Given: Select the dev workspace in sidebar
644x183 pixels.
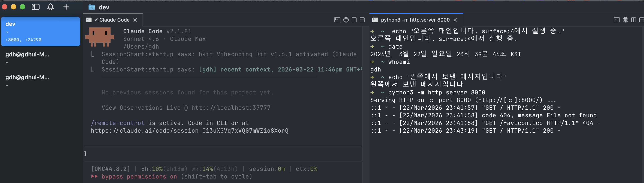Looking at the screenshot, I should [x=40, y=31].
